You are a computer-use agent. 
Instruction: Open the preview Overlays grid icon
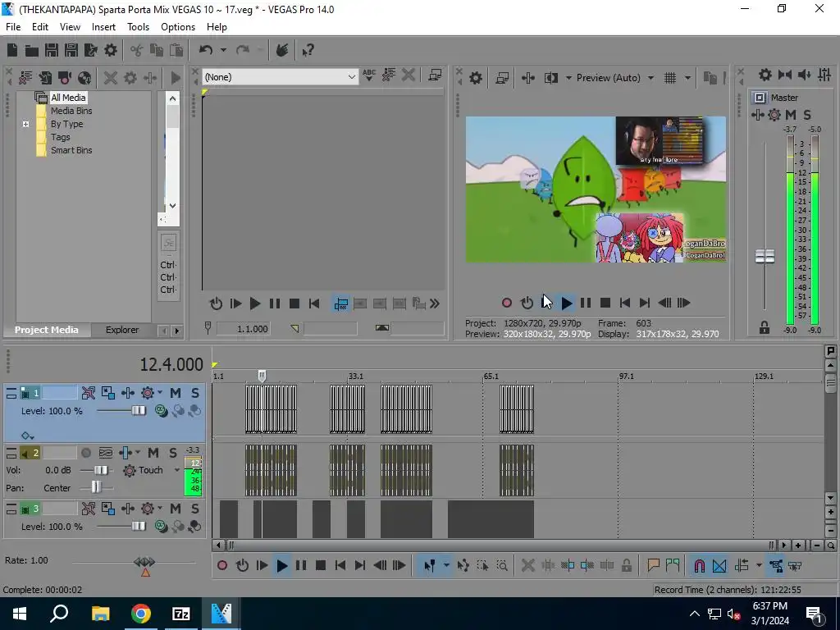[x=670, y=78]
